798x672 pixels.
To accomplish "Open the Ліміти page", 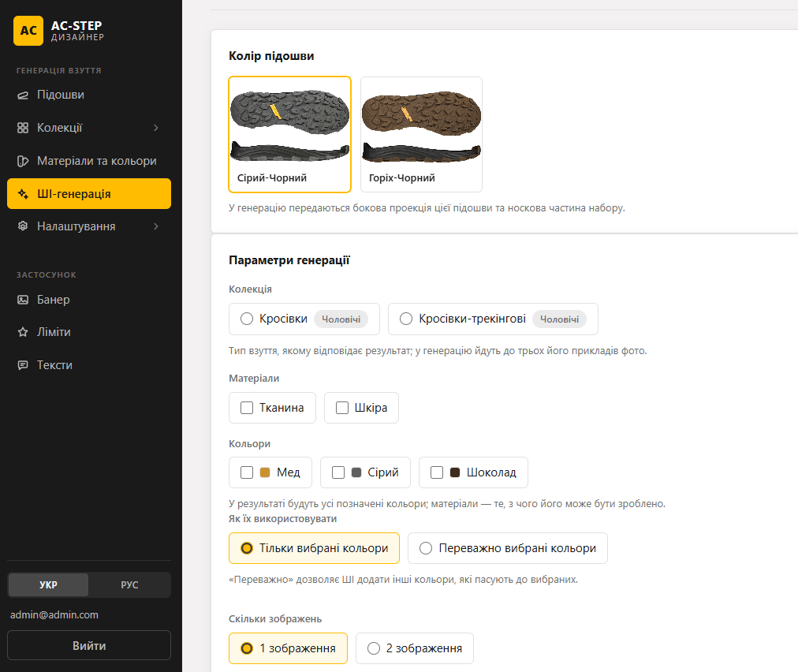I will (x=89, y=332).
